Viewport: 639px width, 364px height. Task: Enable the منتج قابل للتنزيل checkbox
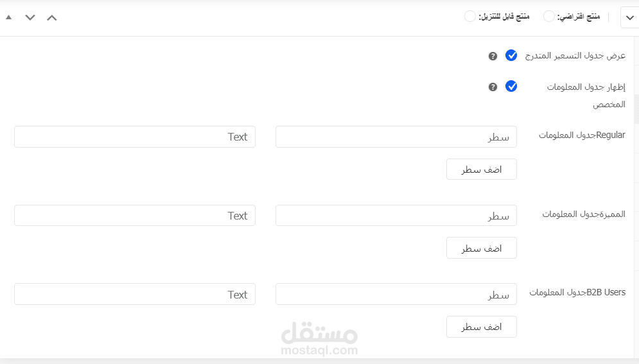click(470, 16)
